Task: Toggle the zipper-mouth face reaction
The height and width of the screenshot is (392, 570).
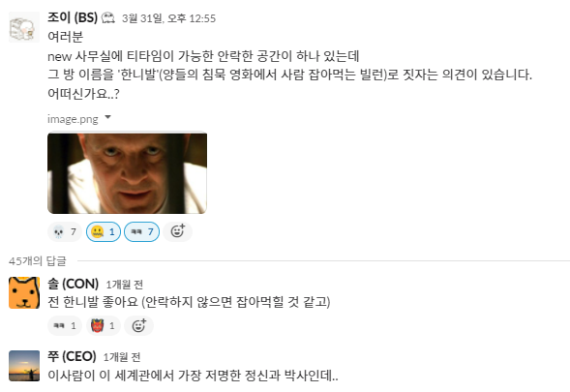Action: click(x=104, y=231)
